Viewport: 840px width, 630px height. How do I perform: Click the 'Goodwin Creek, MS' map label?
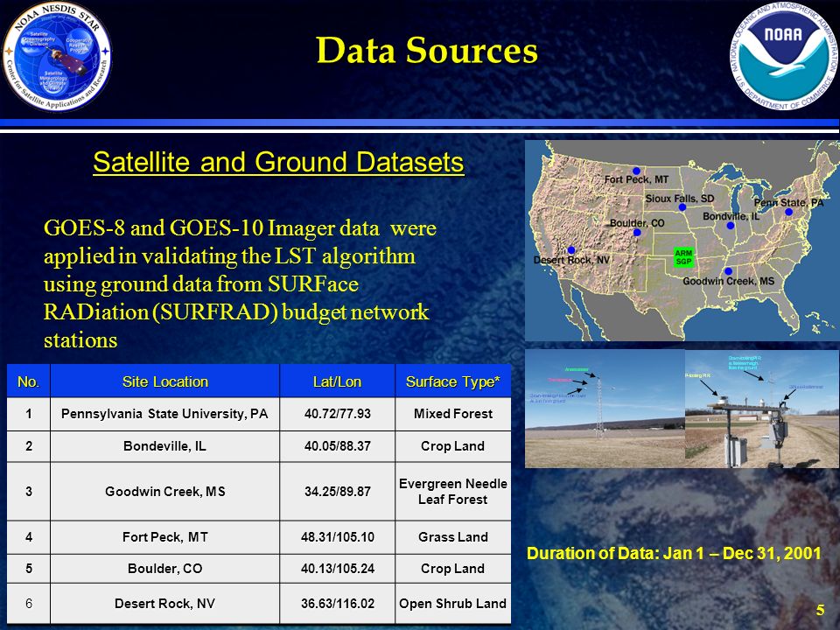[x=729, y=281]
